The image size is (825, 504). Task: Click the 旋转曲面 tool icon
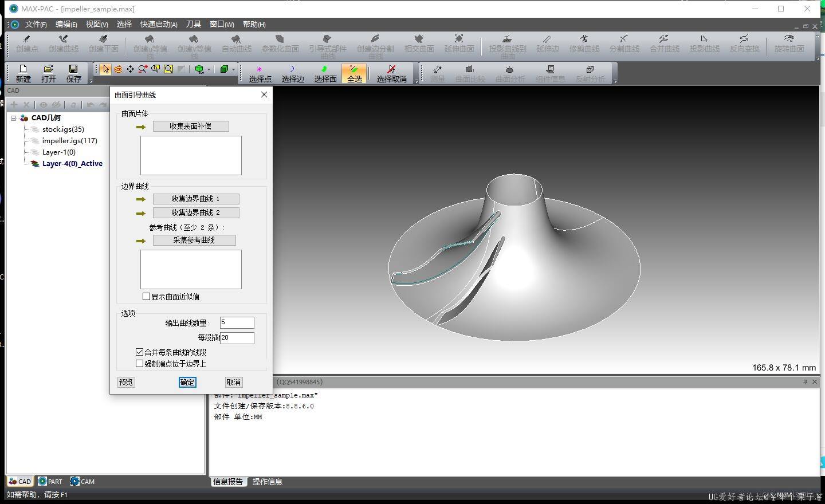(789, 39)
